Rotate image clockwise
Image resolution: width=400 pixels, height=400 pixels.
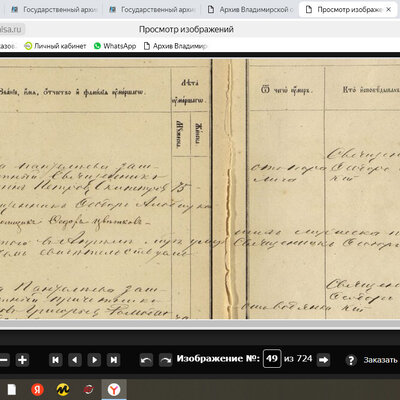(x=165, y=360)
